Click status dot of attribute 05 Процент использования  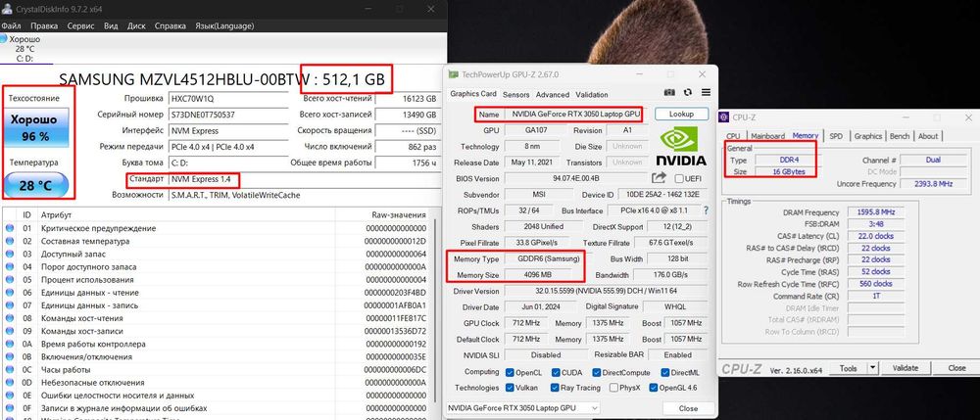point(10,280)
